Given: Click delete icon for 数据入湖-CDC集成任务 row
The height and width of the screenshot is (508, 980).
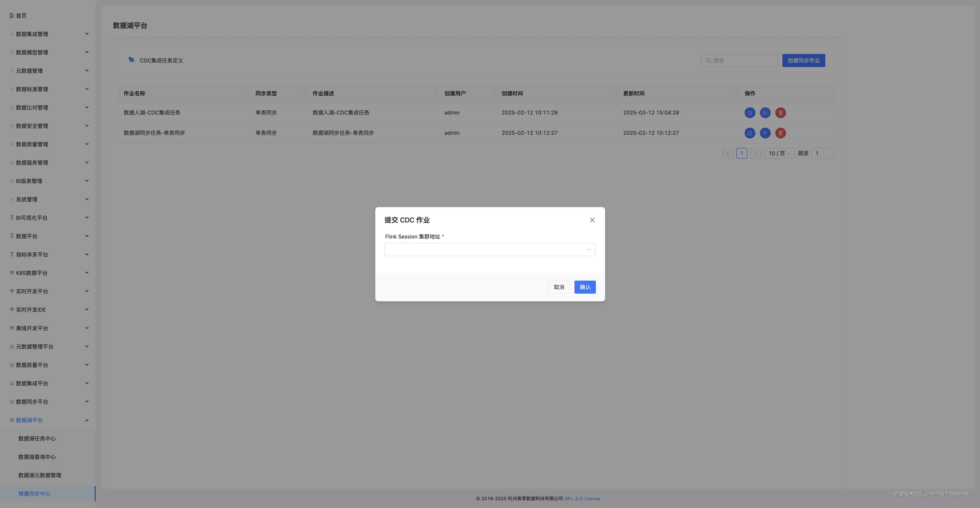Looking at the screenshot, I should pos(780,113).
